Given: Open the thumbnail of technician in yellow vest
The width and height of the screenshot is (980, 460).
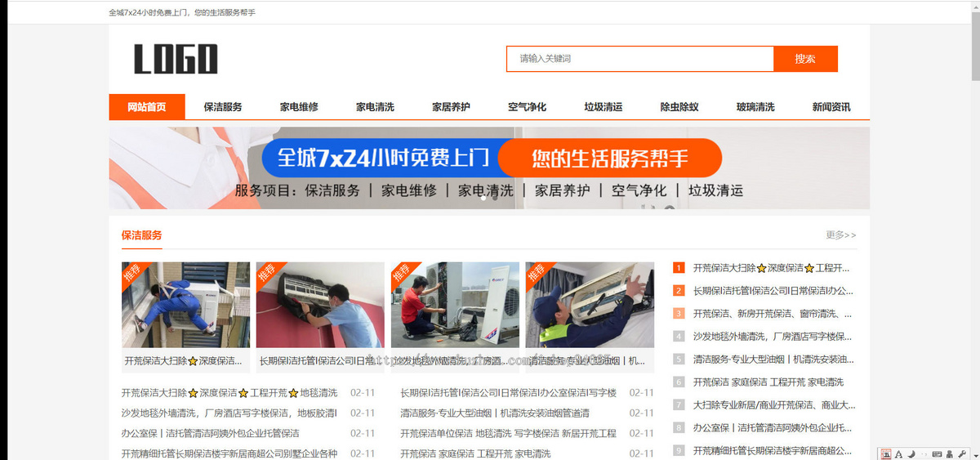Looking at the screenshot, I should [x=590, y=305].
